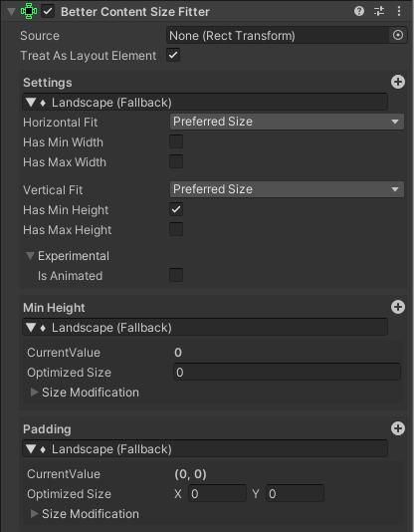Add a new Min Height screen configuration

[x=398, y=307]
